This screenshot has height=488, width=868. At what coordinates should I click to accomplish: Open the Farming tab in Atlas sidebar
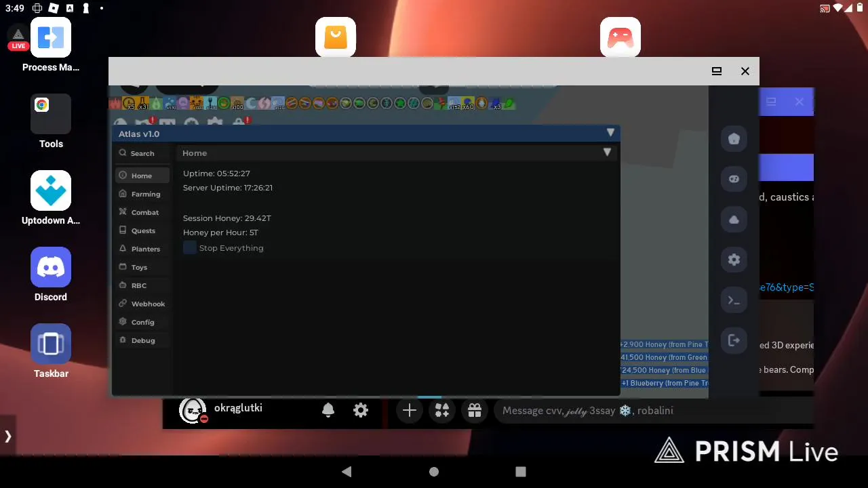pos(142,194)
